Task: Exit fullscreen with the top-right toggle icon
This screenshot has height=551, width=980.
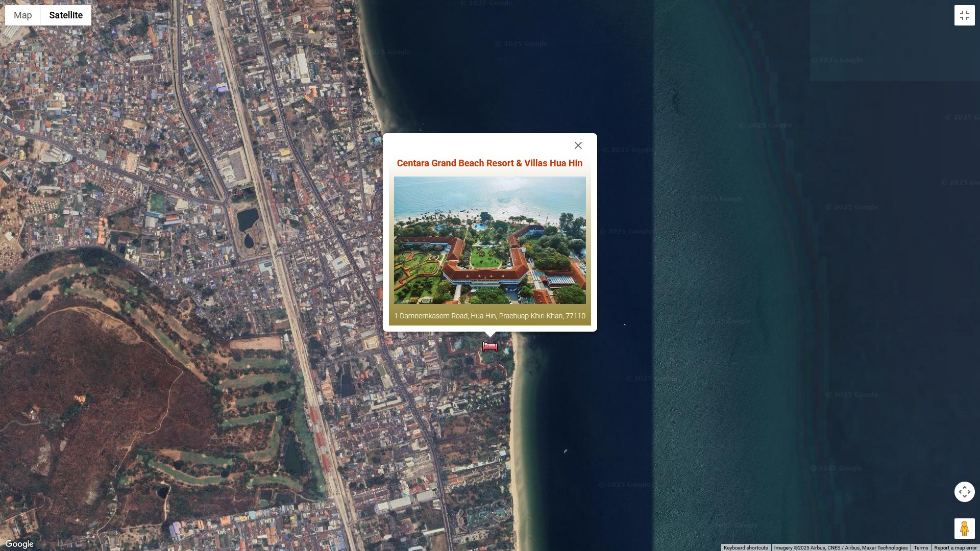Action: click(x=964, y=15)
